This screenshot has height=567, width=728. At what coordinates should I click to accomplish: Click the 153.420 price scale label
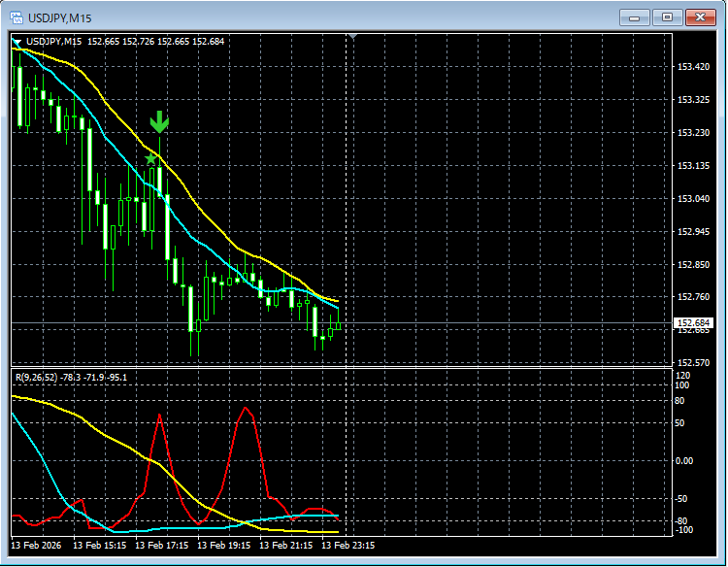[693, 67]
